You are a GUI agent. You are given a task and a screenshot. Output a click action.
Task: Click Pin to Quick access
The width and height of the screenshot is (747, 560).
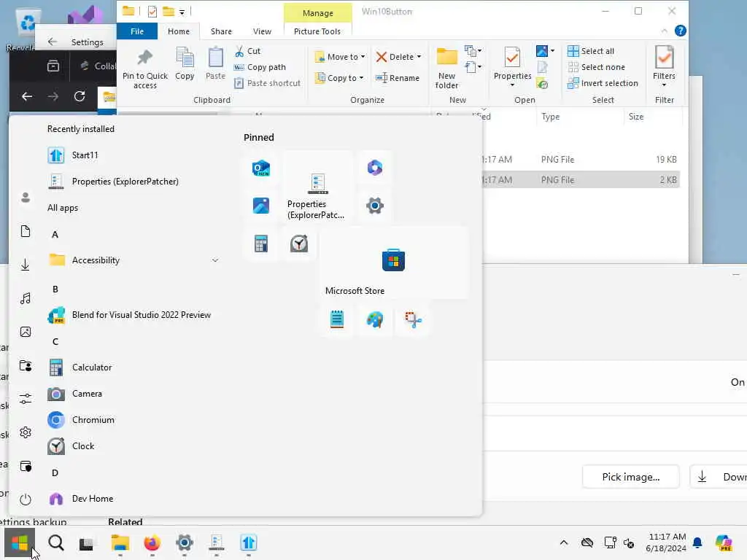[145, 68]
